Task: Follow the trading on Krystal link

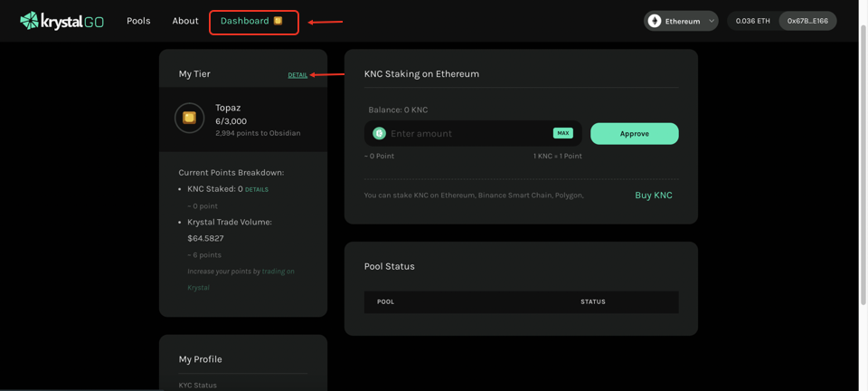Action: click(x=278, y=272)
